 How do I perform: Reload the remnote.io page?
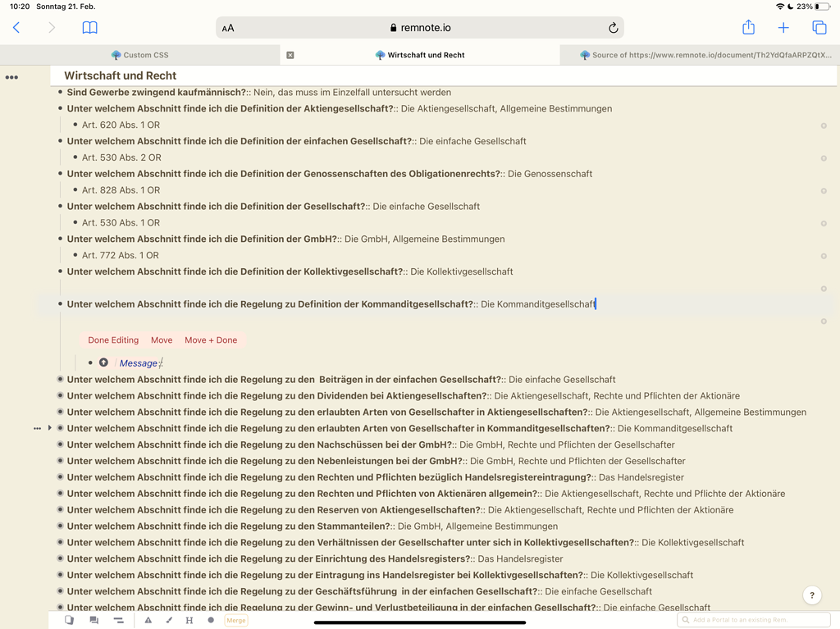click(x=613, y=28)
